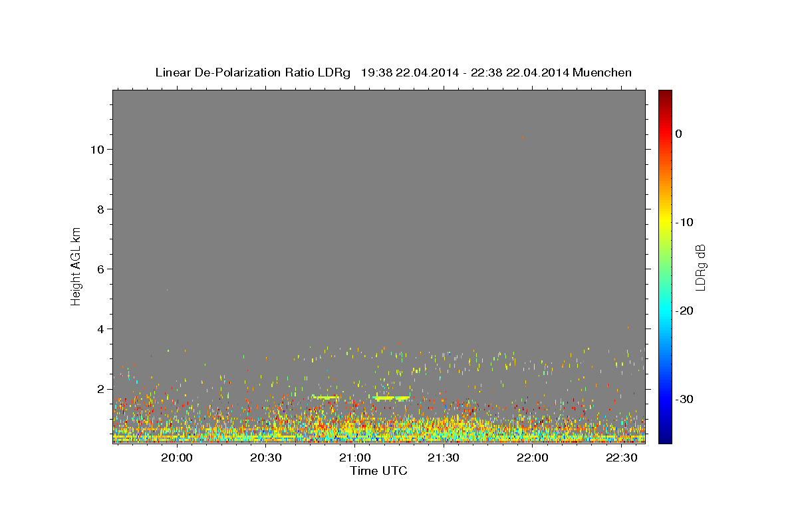
Task: Click the height tick label 6
Action: tap(101, 269)
